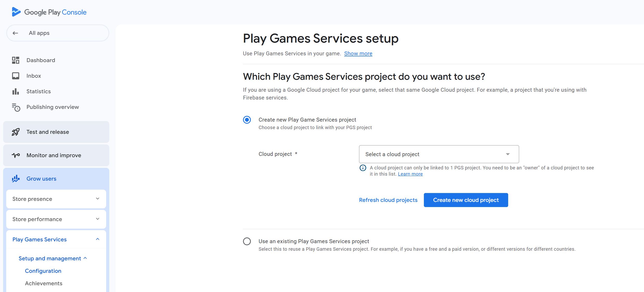This screenshot has height=292, width=644.
Task: Click the Statistics bar chart icon
Action: tap(16, 91)
